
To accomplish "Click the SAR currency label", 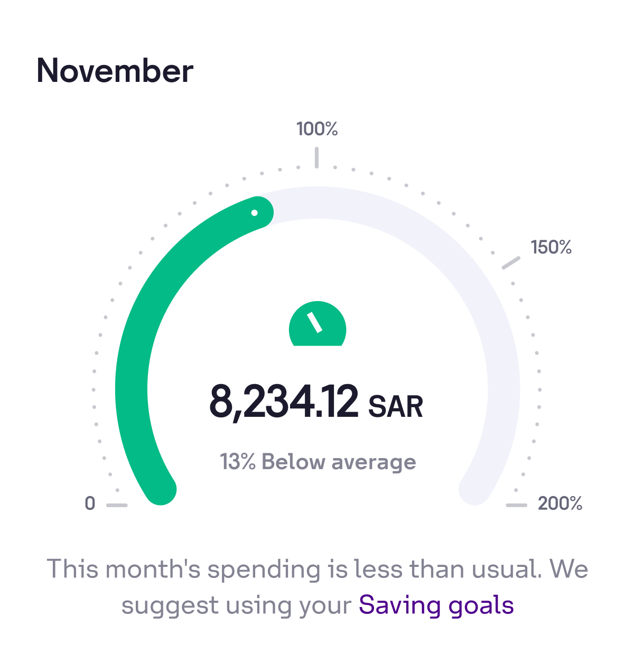I will (396, 407).
